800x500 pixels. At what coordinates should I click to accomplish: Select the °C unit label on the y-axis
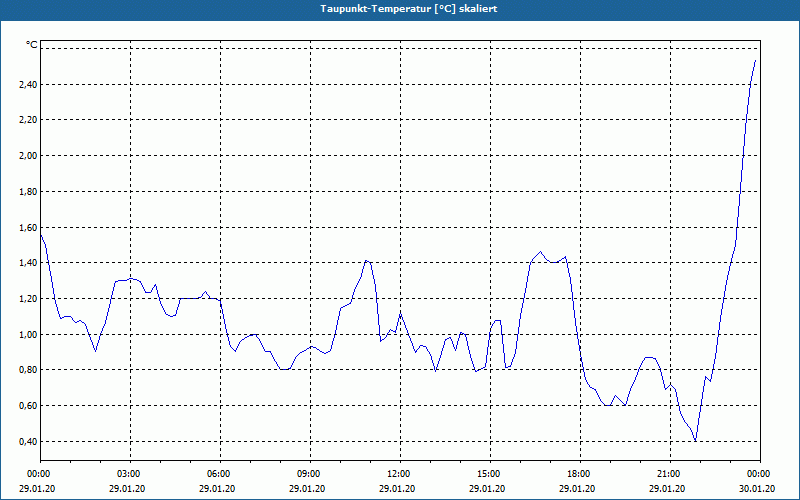pos(31,45)
